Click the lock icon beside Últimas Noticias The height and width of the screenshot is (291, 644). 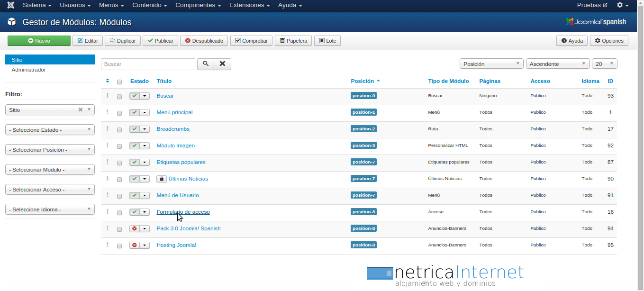(162, 179)
